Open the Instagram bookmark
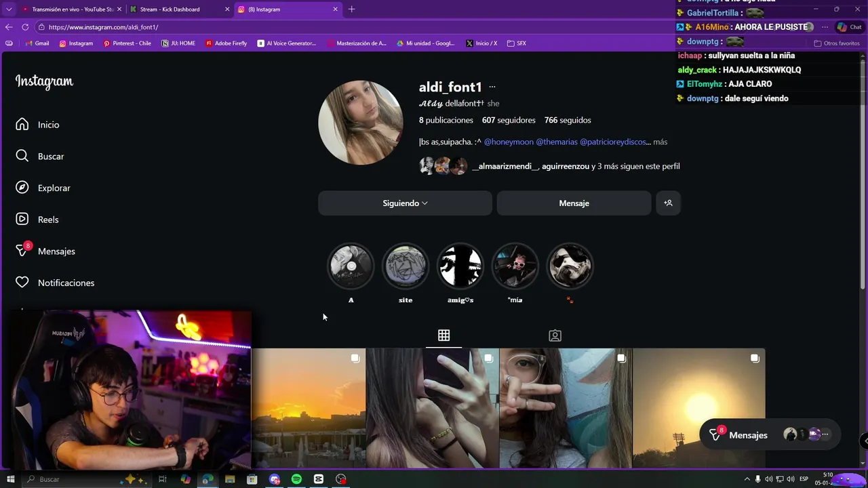This screenshot has height=488, width=868. pyautogui.click(x=76, y=43)
